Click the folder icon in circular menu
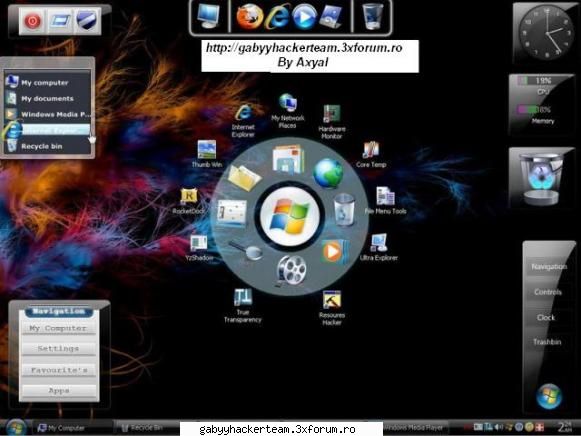Screen dimensions: 581x436 [244, 177]
